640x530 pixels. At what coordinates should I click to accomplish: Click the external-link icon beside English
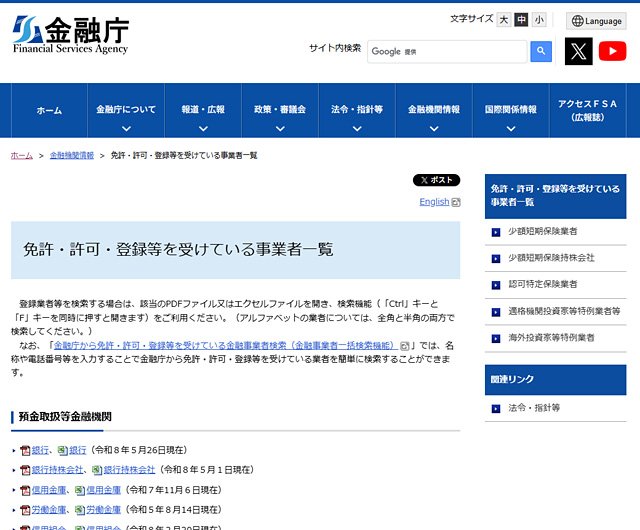pos(456,202)
